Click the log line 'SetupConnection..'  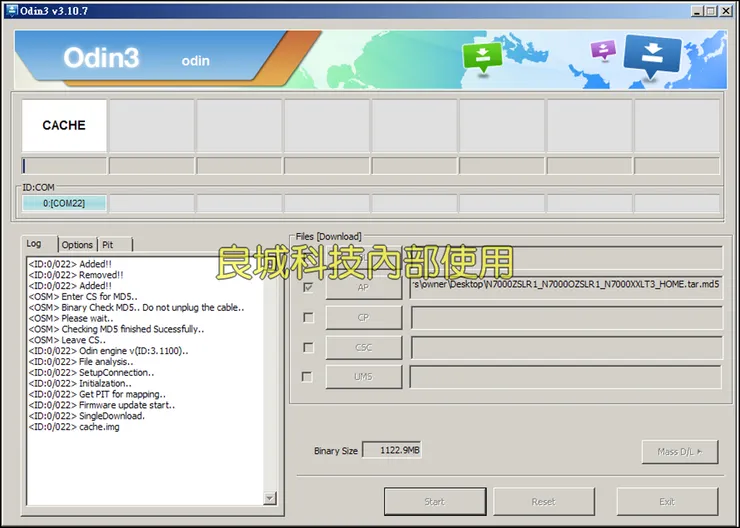pos(91,373)
